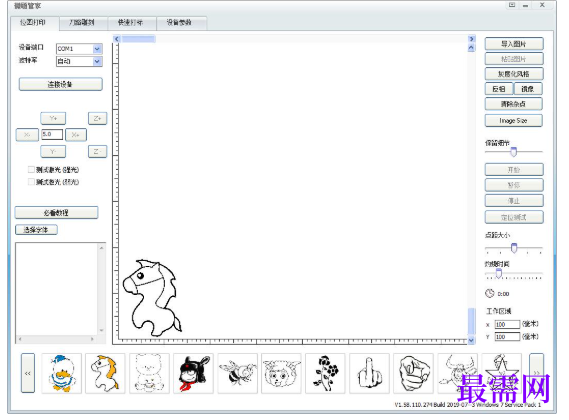Click the 导入图片 import image button
Image resolution: width=569 pixels, height=420 pixels.
pyautogui.click(x=514, y=44)
